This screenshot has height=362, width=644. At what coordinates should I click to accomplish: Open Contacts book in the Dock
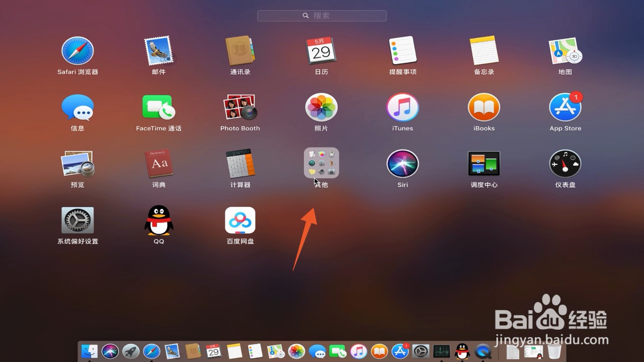pyautogui.click(x=193, y=352)
